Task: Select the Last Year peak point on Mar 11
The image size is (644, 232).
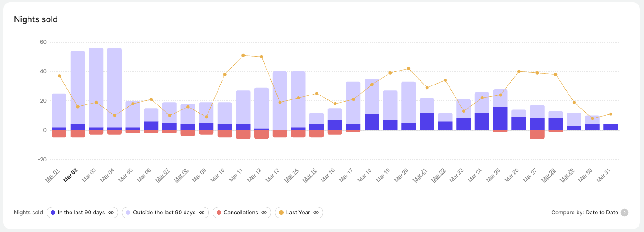Action: 243,55
